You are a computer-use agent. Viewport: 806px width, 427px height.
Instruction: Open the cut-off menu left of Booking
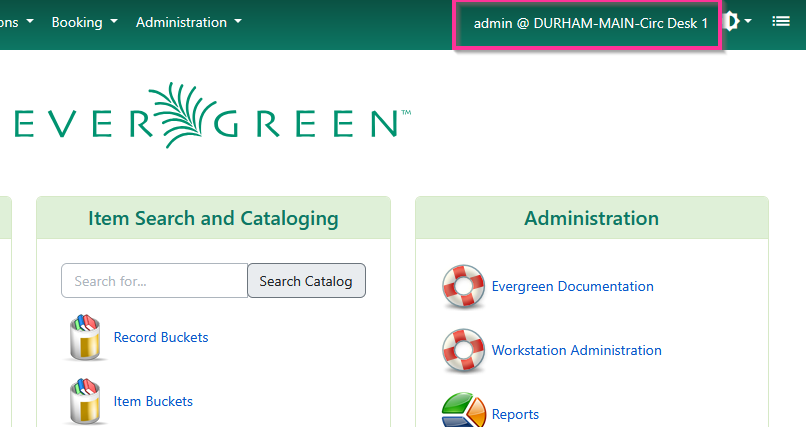click(17, 22)
